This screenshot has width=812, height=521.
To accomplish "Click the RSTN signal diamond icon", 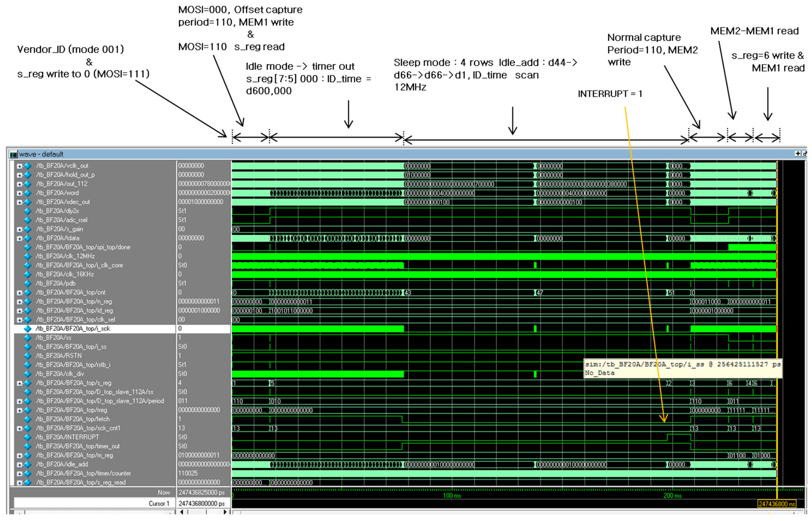I will [x=28, y=356].
